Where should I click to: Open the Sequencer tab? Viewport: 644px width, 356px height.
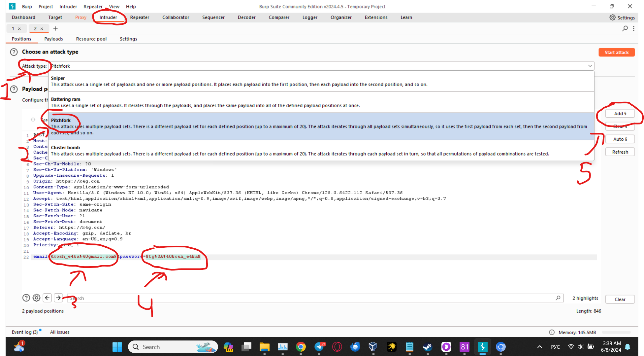tap(213, 18)
